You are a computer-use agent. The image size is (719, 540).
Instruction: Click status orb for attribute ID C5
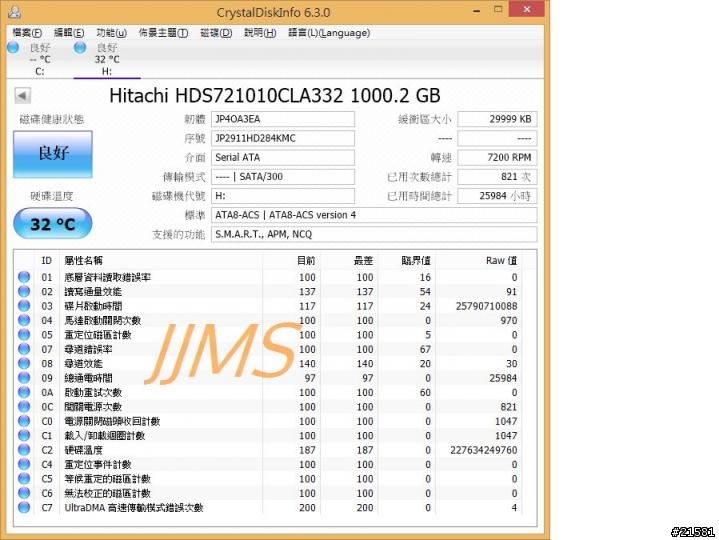24,478
